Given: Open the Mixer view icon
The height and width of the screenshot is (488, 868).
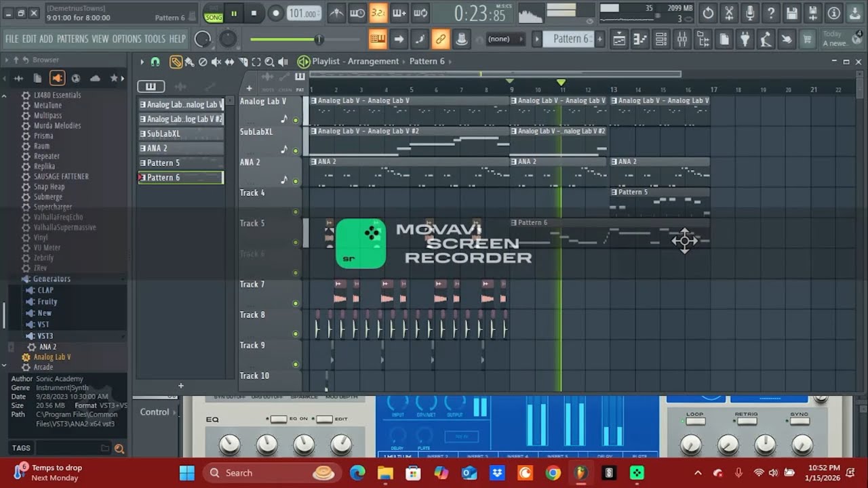Looking at the screenshot, I should (682, 39).
